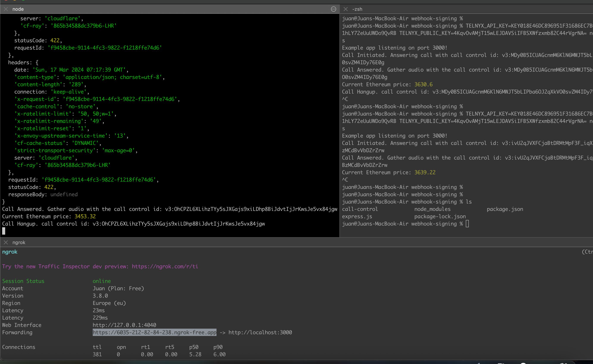Click the Session Status label
Viewport: 593px width, 364px height.
coord(23,281)
